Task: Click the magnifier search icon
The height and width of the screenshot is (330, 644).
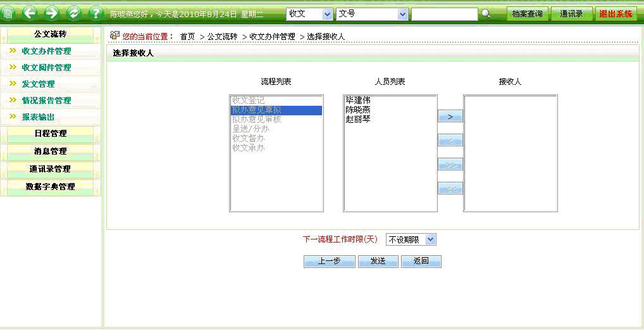Action: click(x=486, y=14)
